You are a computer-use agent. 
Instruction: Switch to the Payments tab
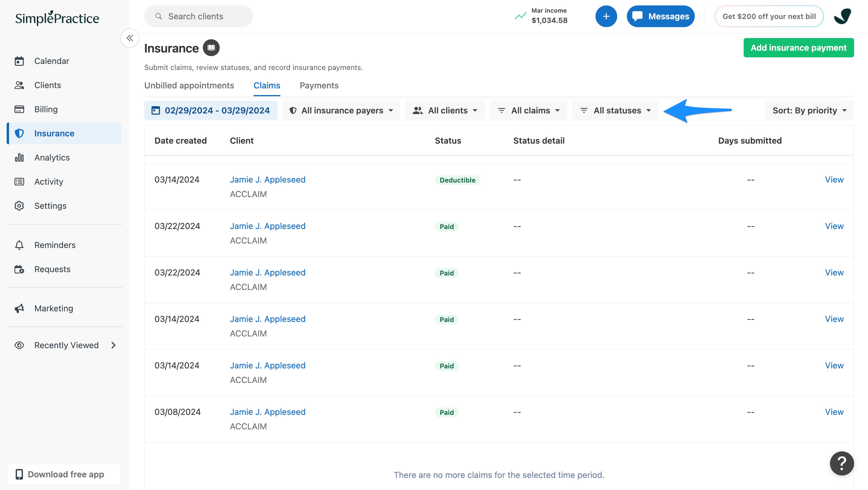(319, 86)
